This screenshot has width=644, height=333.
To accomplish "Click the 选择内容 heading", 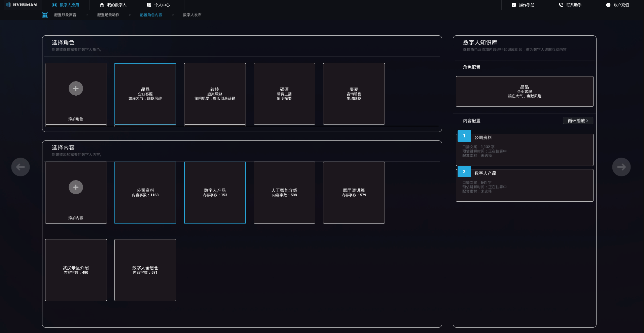I will tap(63, 147).
